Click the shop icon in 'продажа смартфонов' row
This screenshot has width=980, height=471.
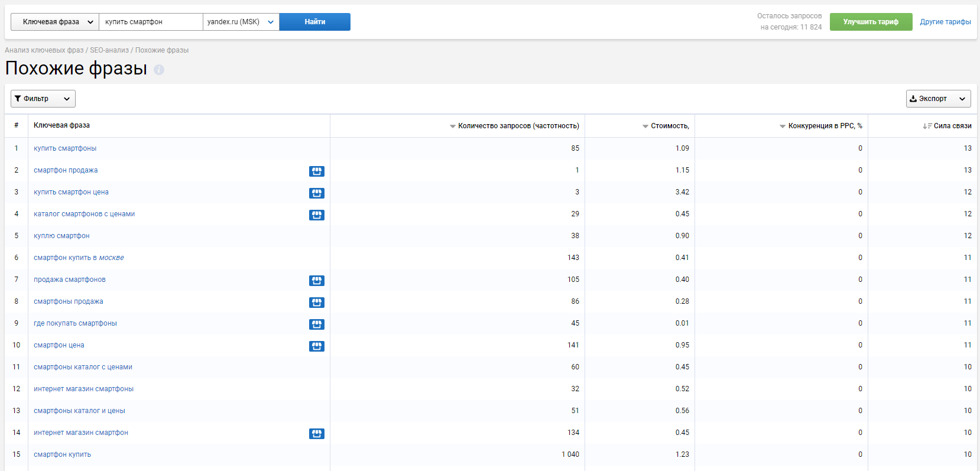[x=317, y=281]
